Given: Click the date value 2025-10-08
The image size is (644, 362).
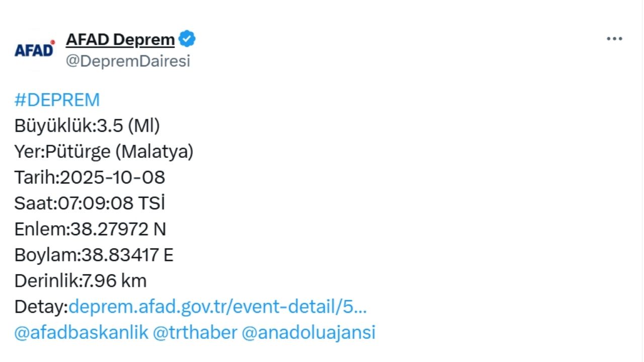Looking at the screenshot, I should (x=113, y=177).
